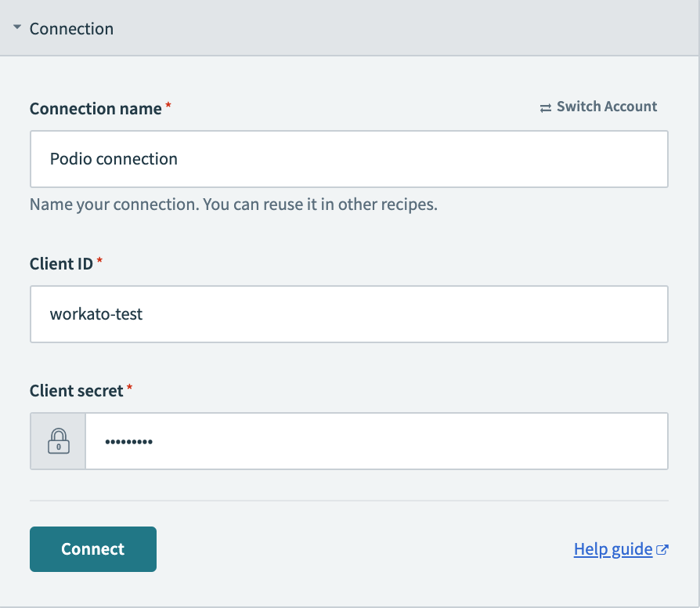Select the Connect button

point(92,548)
